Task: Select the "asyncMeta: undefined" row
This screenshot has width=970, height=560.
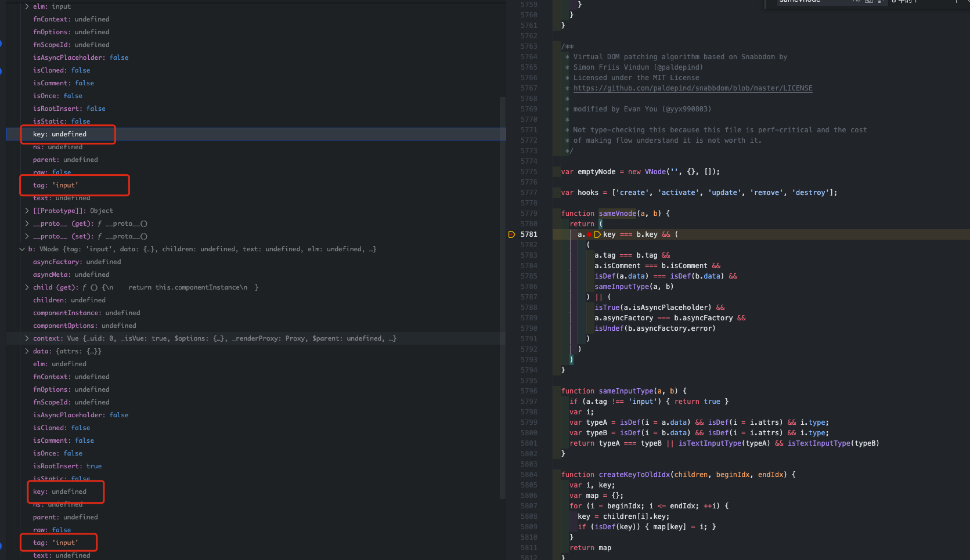Action: tap(255, 274)
